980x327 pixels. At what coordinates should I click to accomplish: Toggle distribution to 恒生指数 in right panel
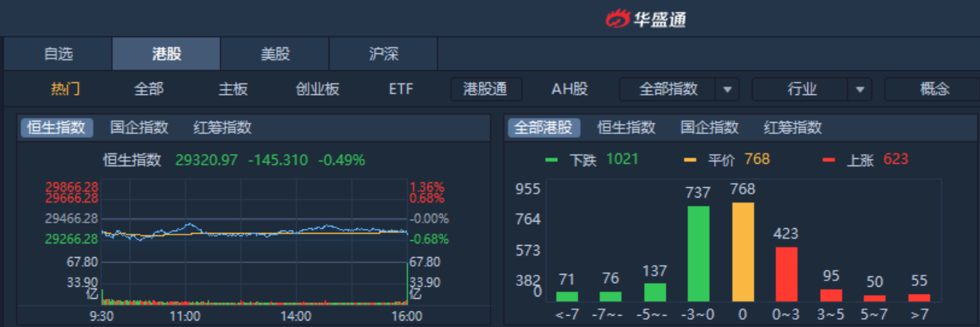click(626, 127)
